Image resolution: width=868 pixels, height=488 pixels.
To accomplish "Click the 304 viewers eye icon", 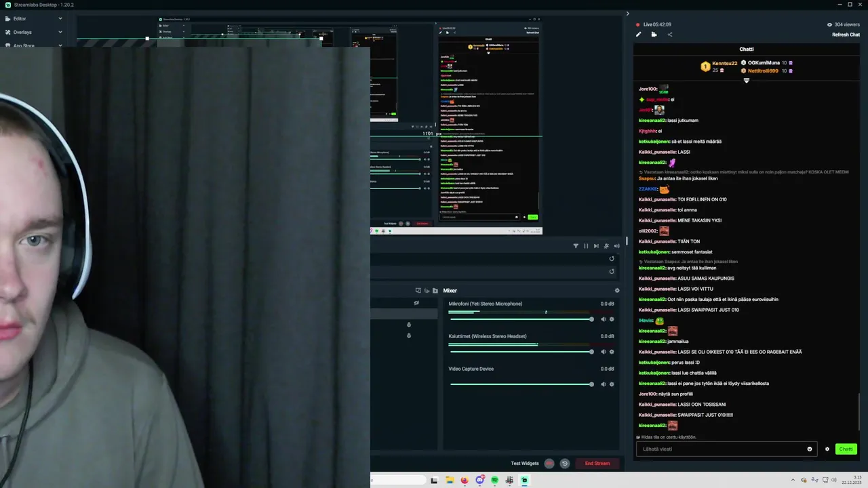I will [x=829, y=24].
